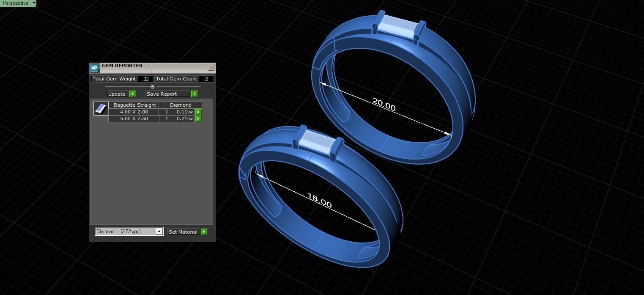This screenshot has height=295, width=644.
Task: Select the baguette gem on the upper ring
Action: (399, 27)
